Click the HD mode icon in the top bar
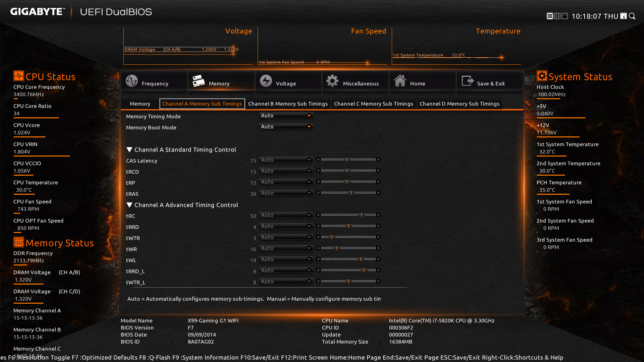The image size is (644, 362). point(550,16)
